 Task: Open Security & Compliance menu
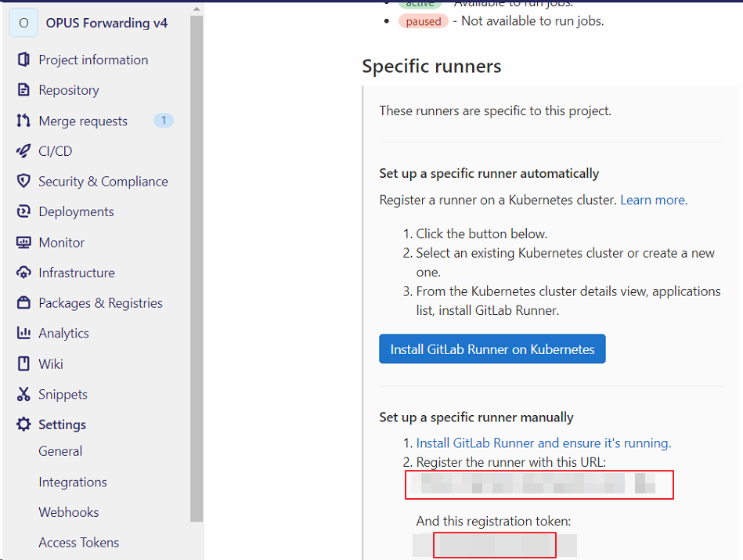pyautogui.click(x=103, y=181)
